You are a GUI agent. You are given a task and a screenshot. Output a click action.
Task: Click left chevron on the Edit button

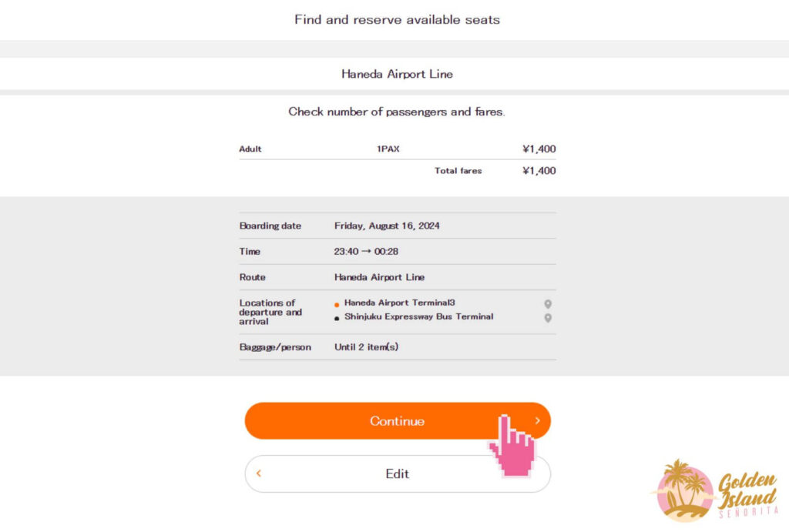pyautogui.click(x=259, y=473)
